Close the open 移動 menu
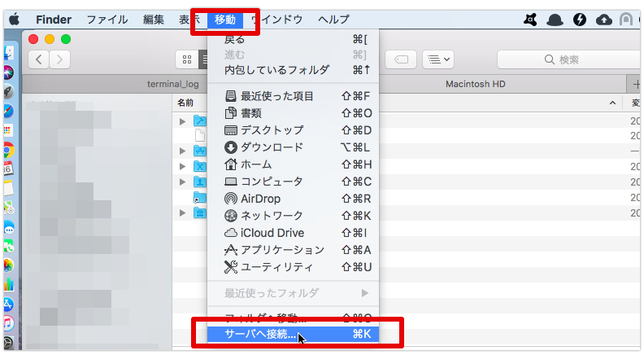The width and height of the screenshot is (644, 355). (x=225, y=20)
